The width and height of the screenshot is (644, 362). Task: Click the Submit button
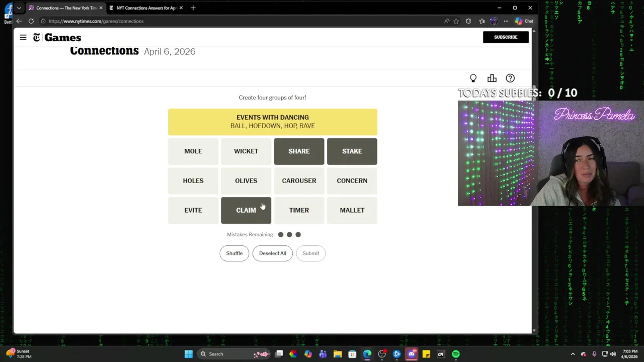point(311,253)
